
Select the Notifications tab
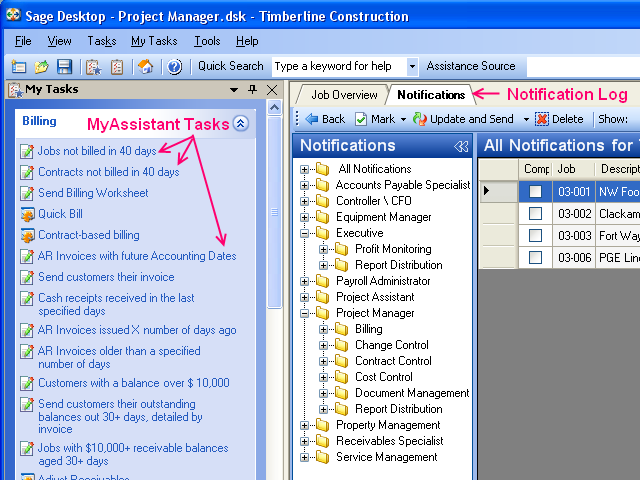point(431,95)
